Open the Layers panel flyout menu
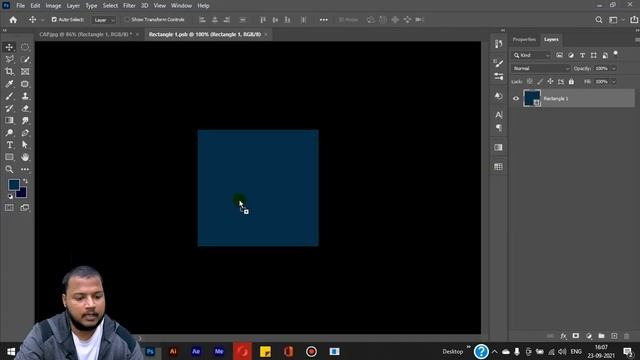The height and width of the screenshot is (360, 640). [637, 40]
